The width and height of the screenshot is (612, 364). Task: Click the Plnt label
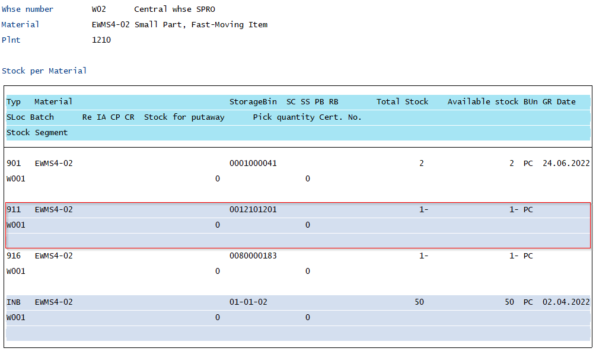(x=12, y=40)
